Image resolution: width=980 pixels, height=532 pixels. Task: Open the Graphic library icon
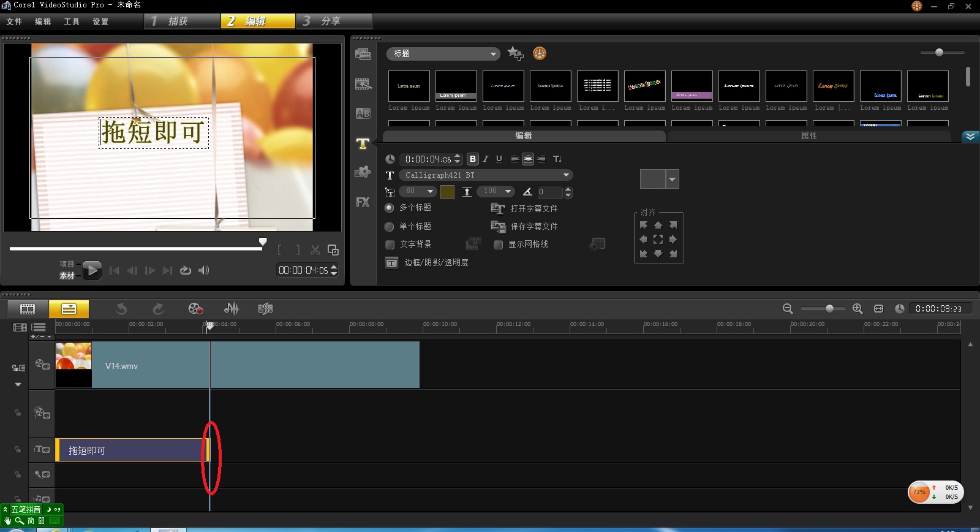point(363,172)
